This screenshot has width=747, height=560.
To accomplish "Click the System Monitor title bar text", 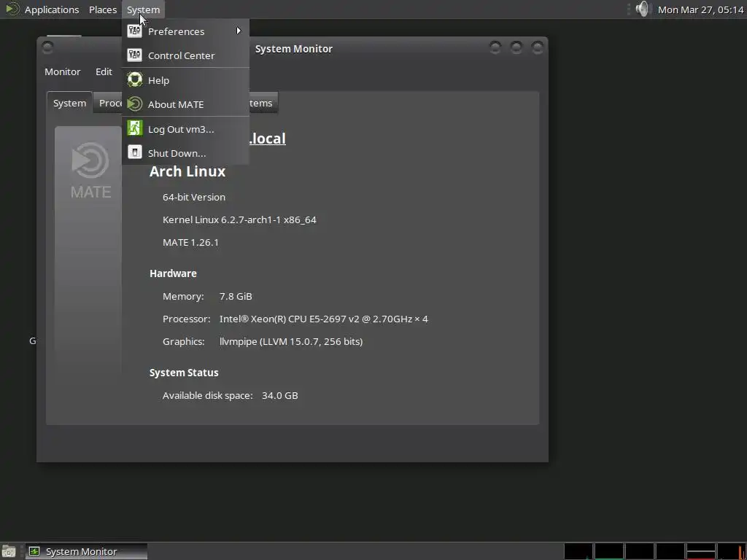I will [293, 49].
